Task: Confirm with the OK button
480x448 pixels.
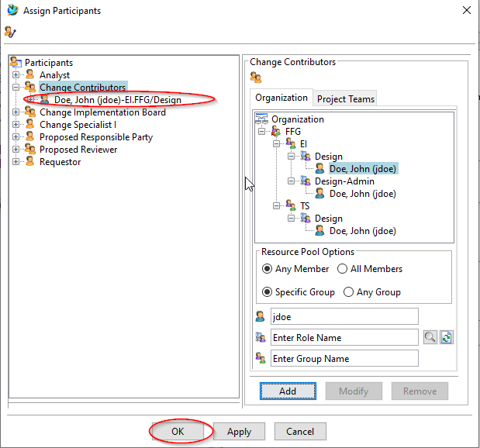Action: 178,432
